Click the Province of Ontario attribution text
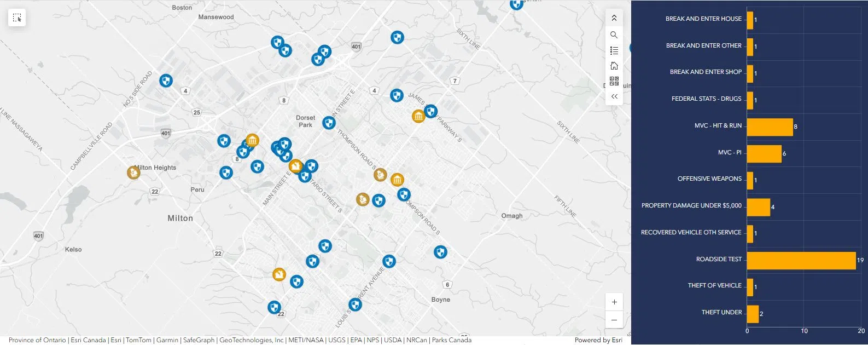 [x=37, y=340]
